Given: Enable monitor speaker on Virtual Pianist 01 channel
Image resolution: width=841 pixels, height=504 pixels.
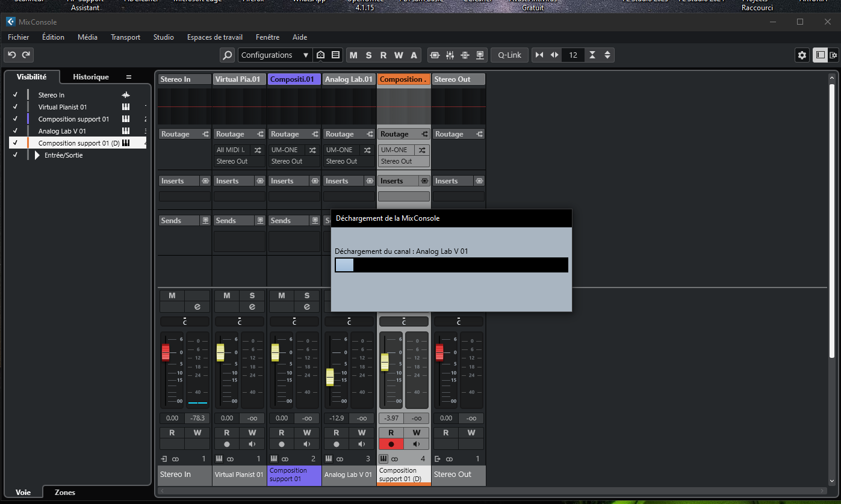Looking at the screenshot, I should pyautogui.click(x=252, y=444).
